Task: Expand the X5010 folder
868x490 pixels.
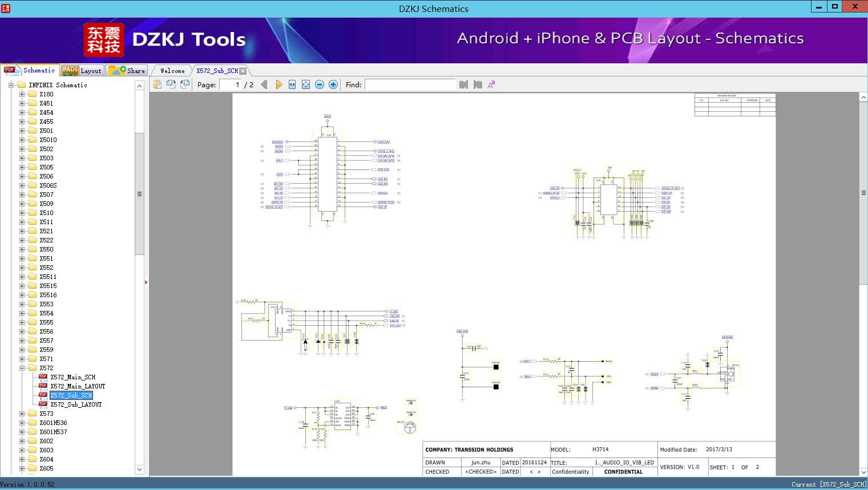Action: [22, 140]
